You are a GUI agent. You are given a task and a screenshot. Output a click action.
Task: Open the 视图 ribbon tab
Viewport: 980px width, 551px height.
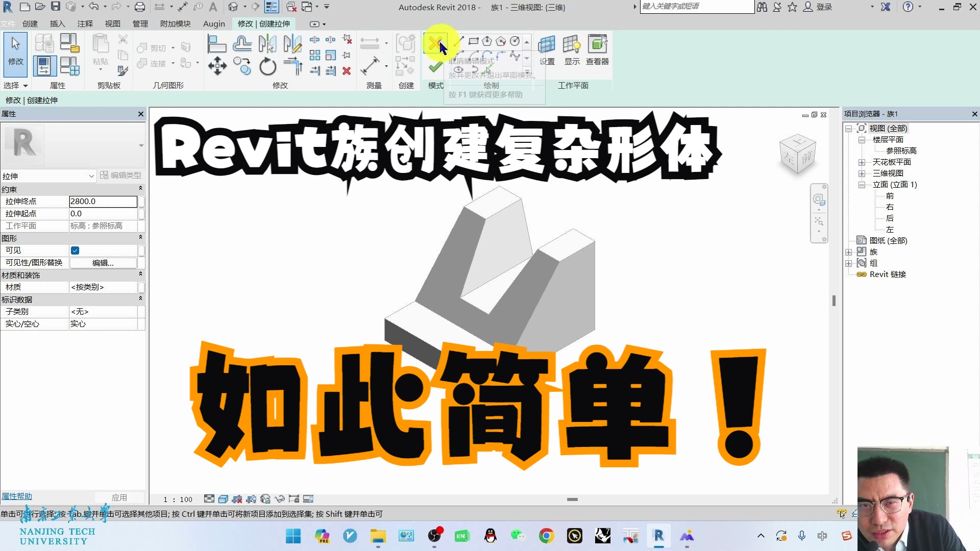point(112,24)
